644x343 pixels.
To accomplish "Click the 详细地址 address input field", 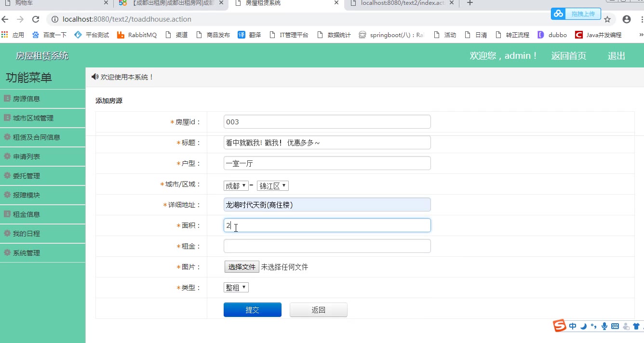I will [x=327, y=205].
